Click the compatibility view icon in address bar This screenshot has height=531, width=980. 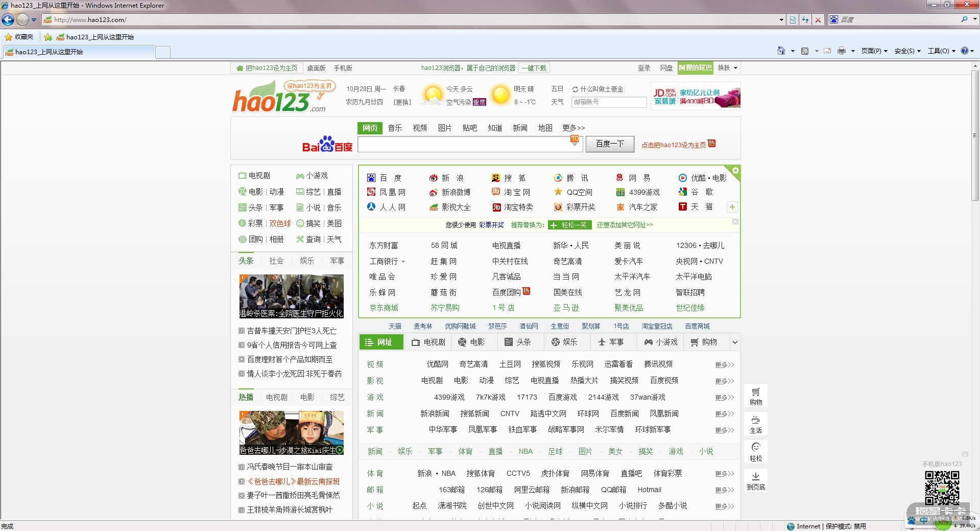(793, 19)
